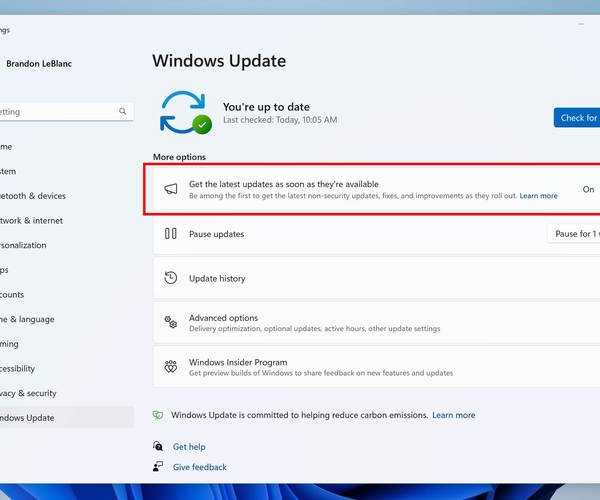Image resolution: width=600 pixels, height=500 pixels.
Task: Click the search magnifier icon in settings
Action: click(x=122, y=111)
